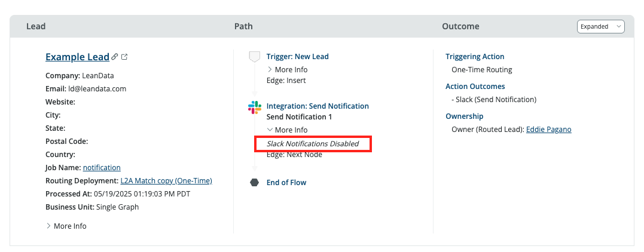
Task: Expand More Info under Lead details
Action: click(66, 226)
